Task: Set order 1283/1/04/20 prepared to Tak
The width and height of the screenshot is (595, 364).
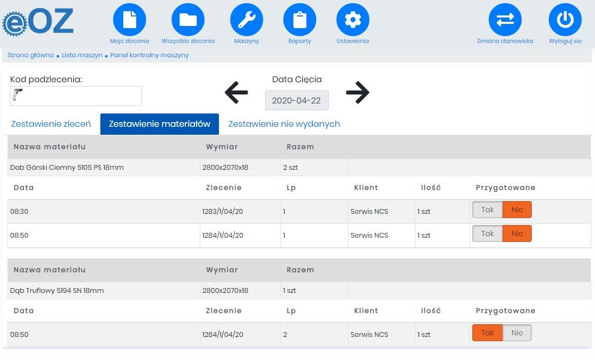Action: coord(488,210)
